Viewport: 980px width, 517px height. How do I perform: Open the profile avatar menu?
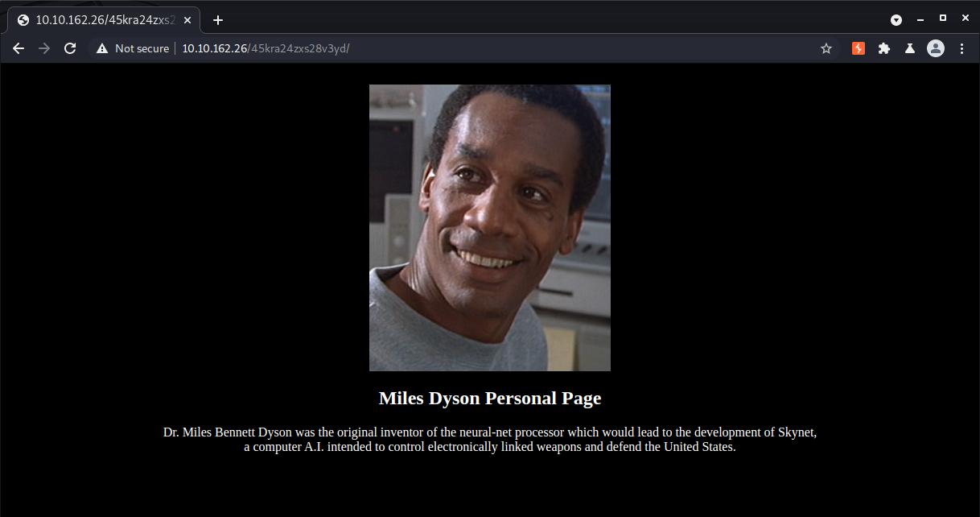click(936, 48)
